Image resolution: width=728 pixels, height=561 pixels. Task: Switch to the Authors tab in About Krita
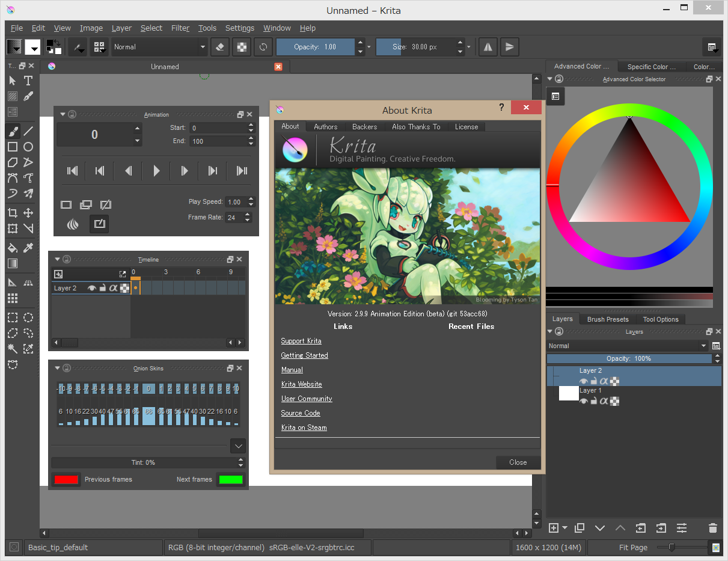coord(325,127)
